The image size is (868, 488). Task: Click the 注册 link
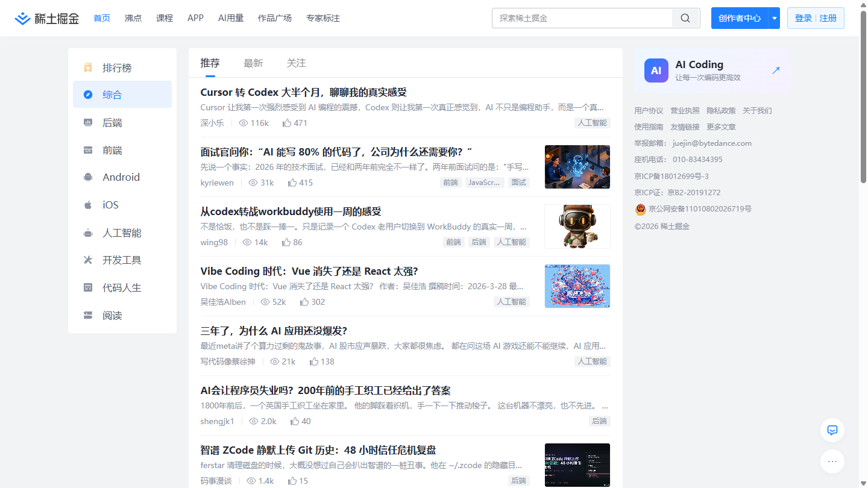[x=828, y=18]
